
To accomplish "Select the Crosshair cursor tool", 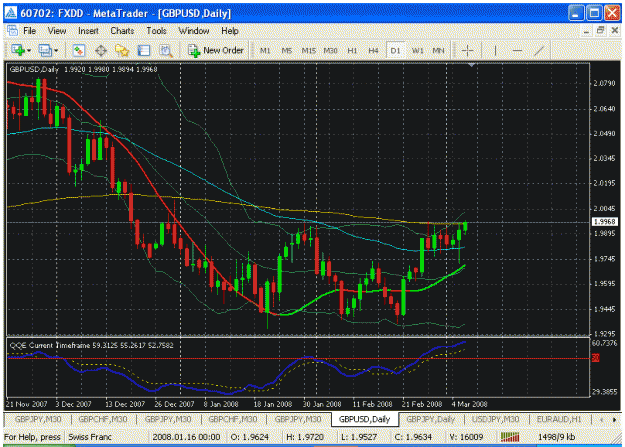I will 467,50.
